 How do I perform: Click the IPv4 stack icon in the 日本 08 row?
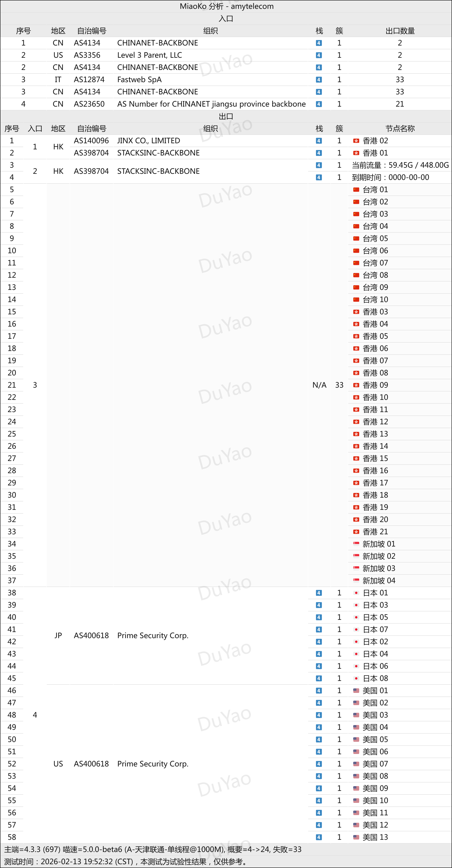[319, 678]
